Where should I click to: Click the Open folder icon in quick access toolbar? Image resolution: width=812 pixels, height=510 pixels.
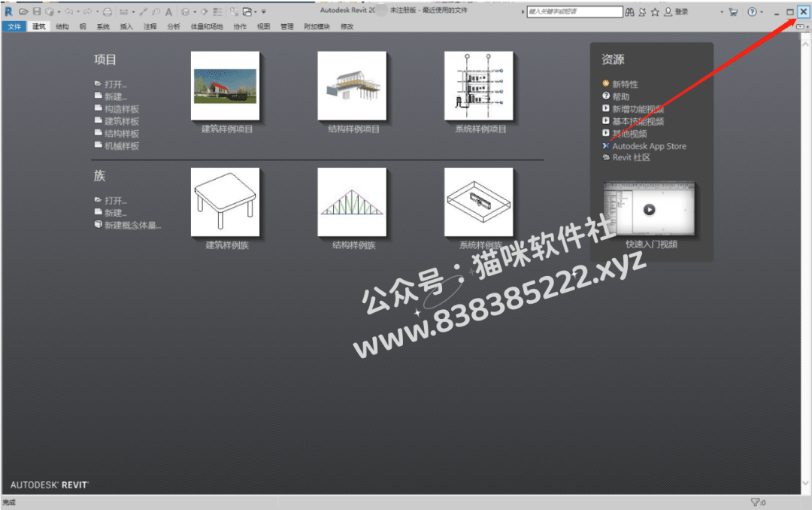[24, 11]
